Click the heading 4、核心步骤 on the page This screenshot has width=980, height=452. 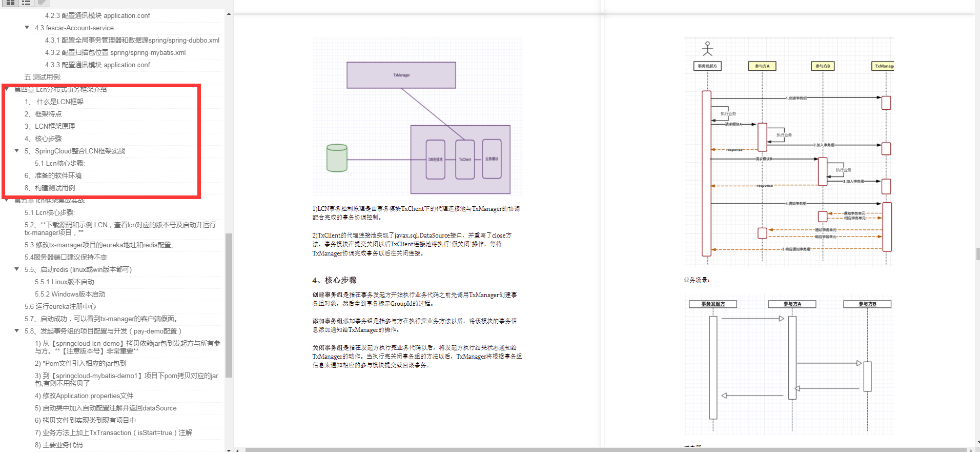click(334, 280)
